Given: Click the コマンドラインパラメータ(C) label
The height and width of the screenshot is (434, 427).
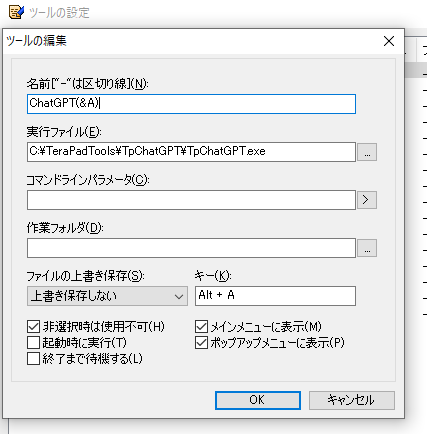Looking at the screenshot, I should pos(88,180).
